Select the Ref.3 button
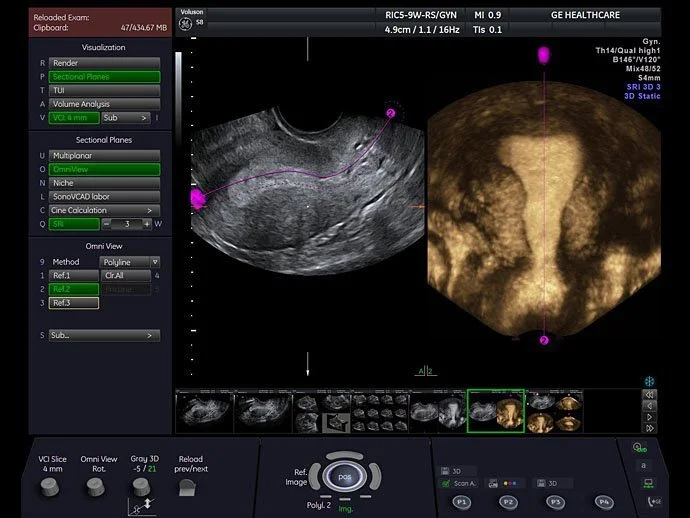The width and height of the screenshot is (690, 518). coord(74,303)
